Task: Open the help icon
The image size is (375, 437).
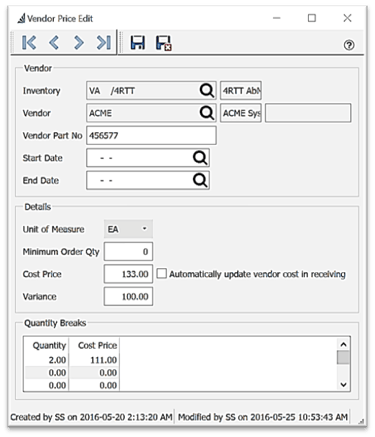Action: click(x=349, y=45)
